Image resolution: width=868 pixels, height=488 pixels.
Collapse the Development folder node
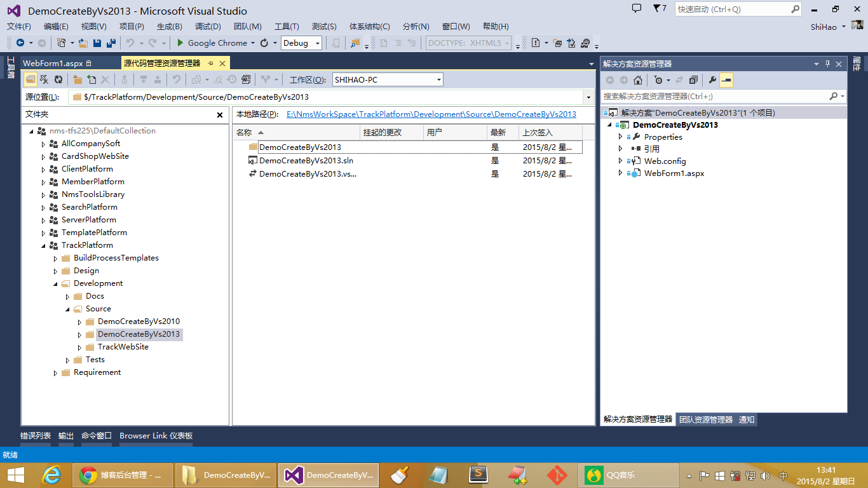pyautogui.click(x=55, y=283)
